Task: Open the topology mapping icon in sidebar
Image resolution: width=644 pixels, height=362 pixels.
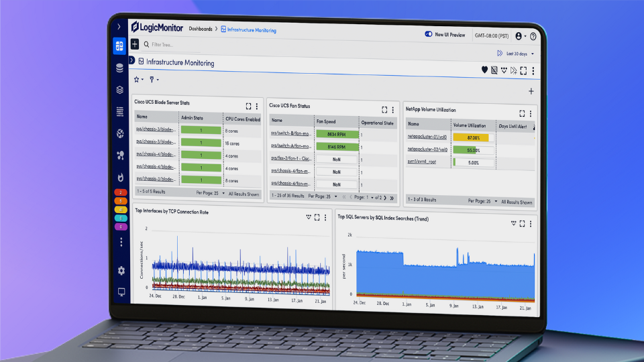Action: (x=120, y=155)
